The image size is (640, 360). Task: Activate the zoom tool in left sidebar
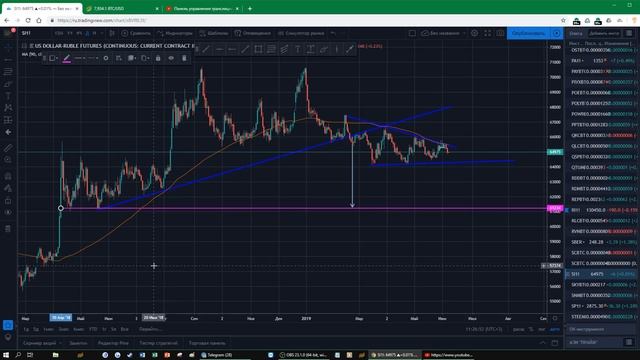(x=8, y=160)
